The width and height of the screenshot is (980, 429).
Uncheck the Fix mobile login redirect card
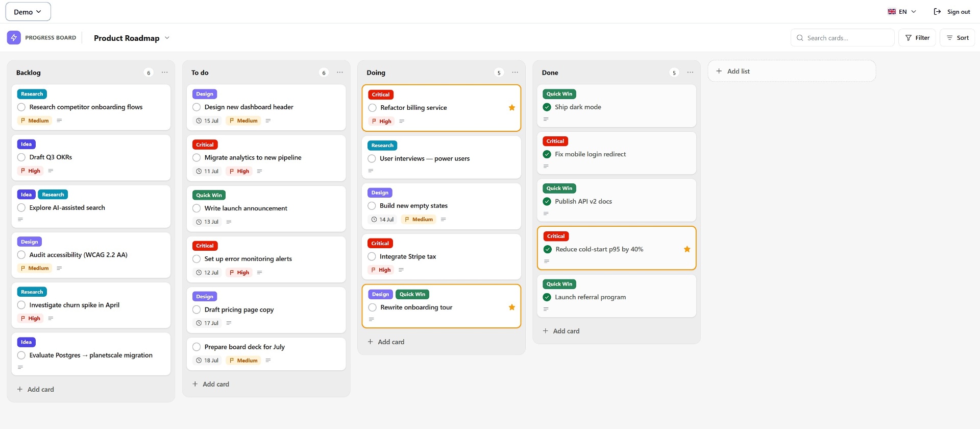click(x=547, y=154)
